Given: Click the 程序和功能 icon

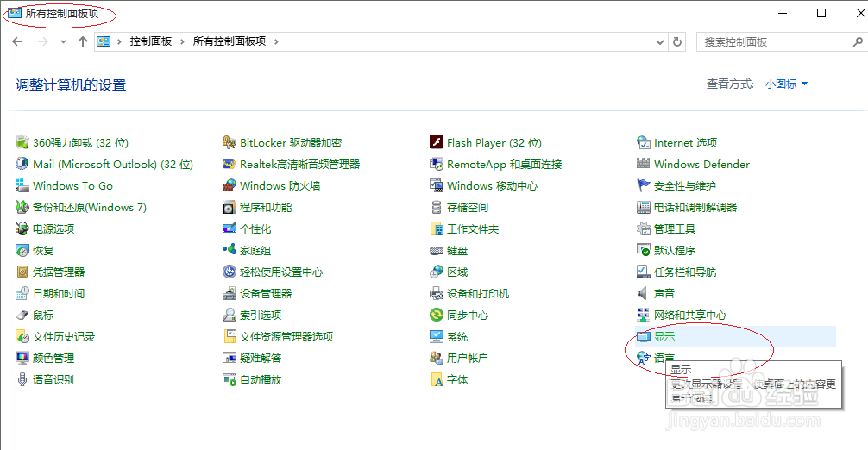Looking at the screenshot, I should point(230,207).
